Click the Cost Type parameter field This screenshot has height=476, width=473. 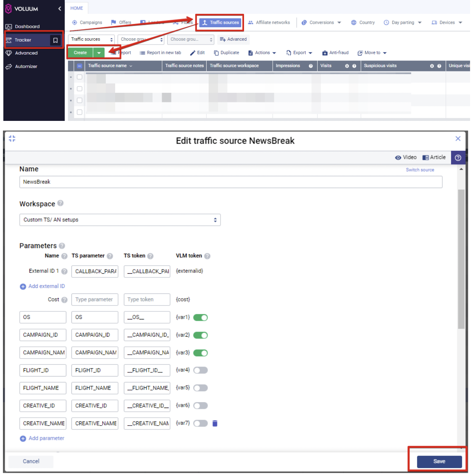[95, 300]
